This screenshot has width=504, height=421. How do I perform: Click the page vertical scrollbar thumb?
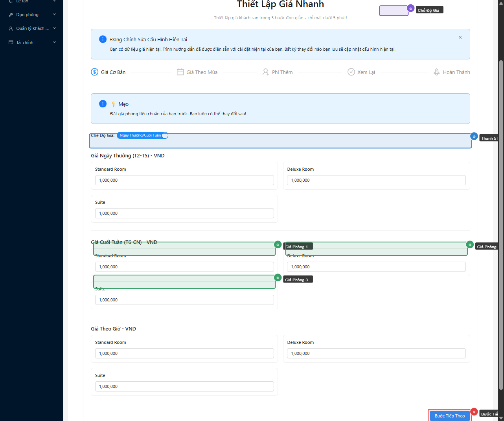point(501,224)
